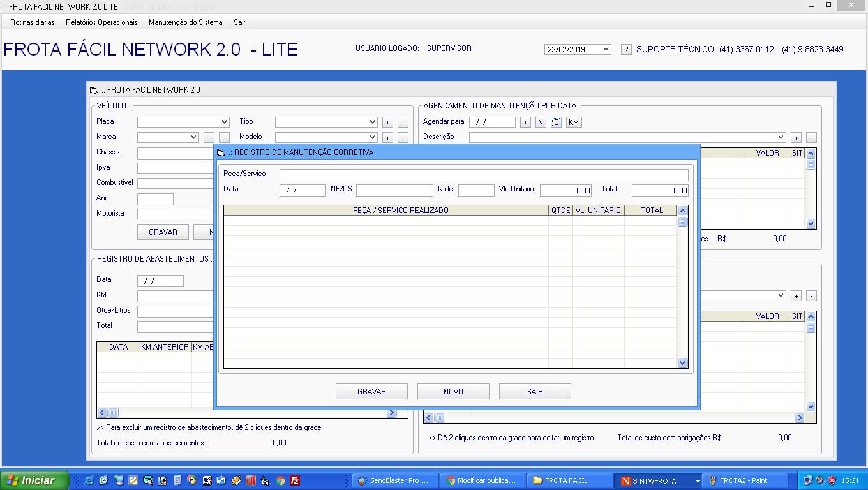Add a new Modelo with the plus icon
The height and width of the screenshot is (490, 868).
point(389,137)
